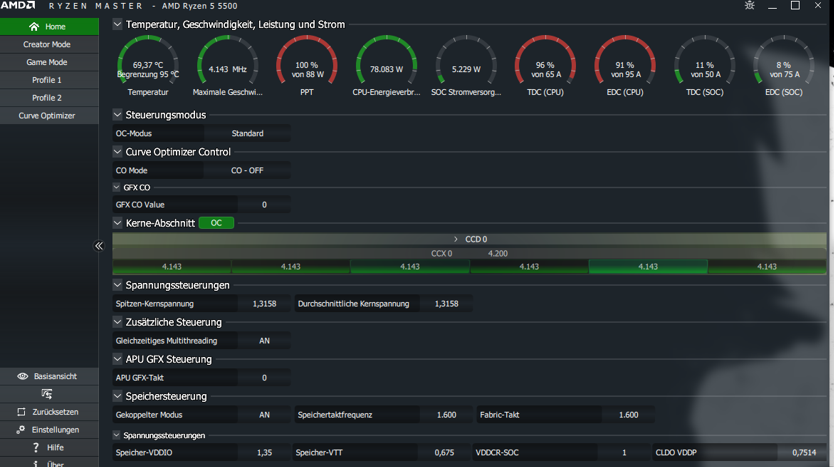Click the SOC Stromversorgung gauge

tap(466, 66)
